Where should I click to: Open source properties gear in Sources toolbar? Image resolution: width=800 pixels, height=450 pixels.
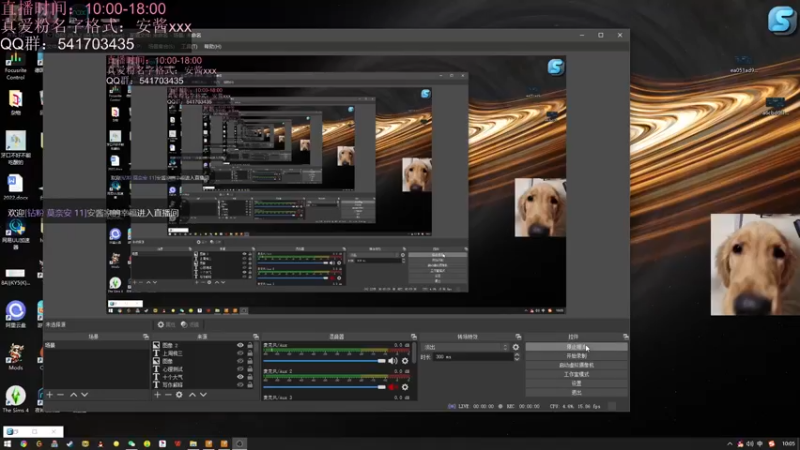179,395
